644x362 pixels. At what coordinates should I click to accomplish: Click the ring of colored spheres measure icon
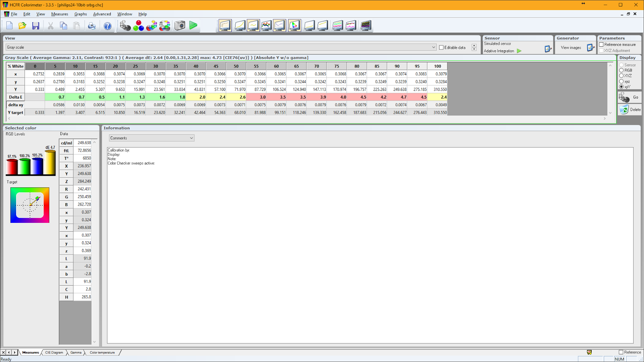[x=165, y=26]
